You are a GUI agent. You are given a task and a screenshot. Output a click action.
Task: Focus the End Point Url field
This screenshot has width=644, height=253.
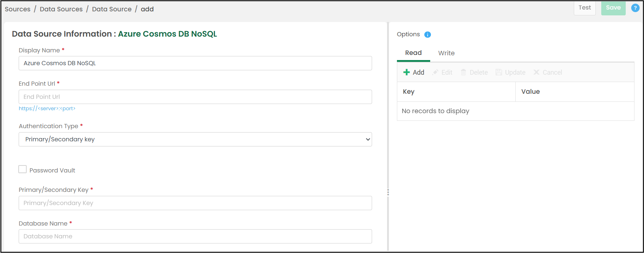pos(195,97)
